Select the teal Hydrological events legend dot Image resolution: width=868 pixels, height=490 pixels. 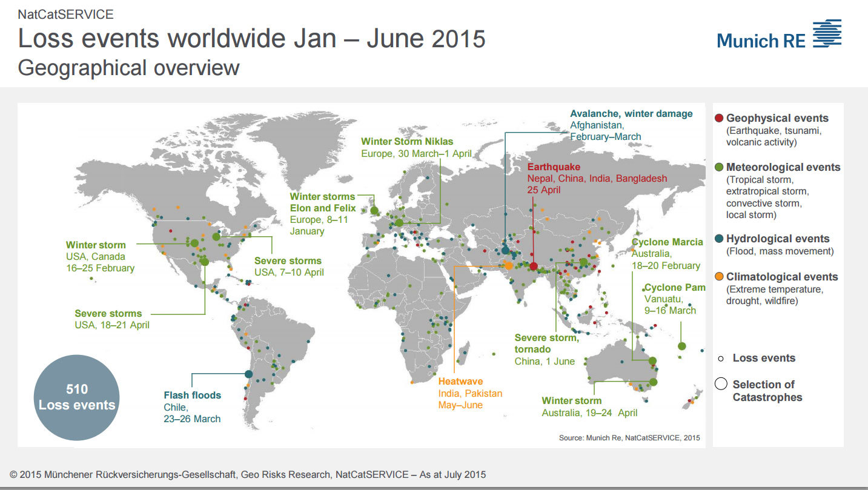[718, 239]
